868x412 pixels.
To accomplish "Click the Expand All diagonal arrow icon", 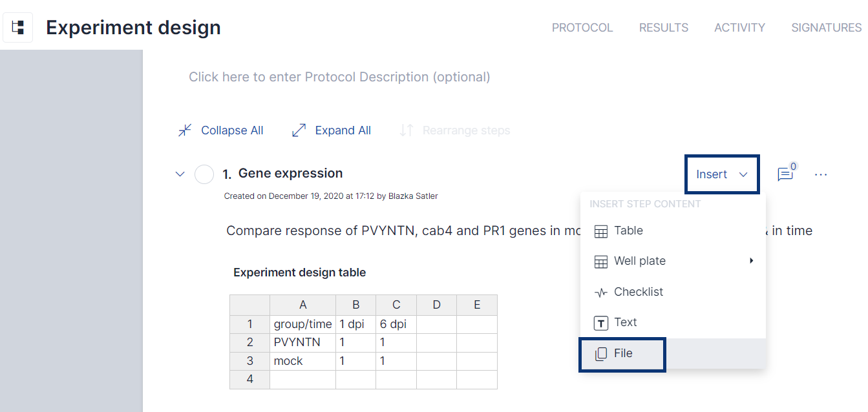I will pyautogui.click(x=298, y=130).
